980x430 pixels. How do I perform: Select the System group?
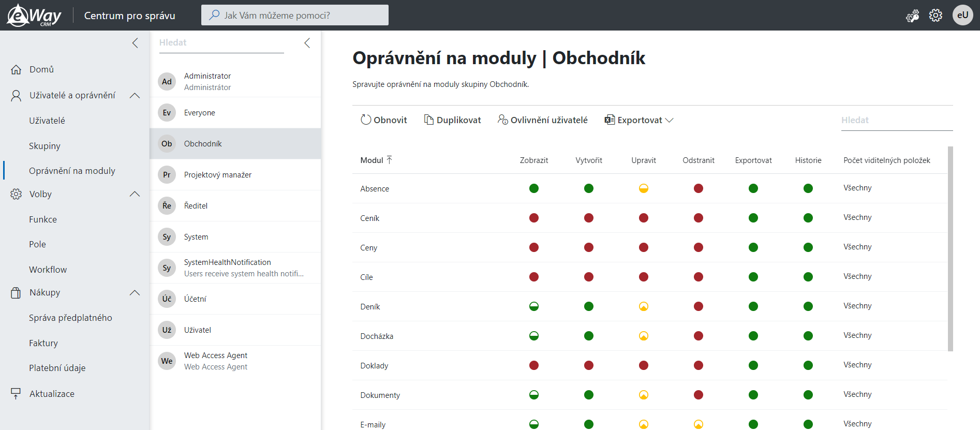click(235, 236)
